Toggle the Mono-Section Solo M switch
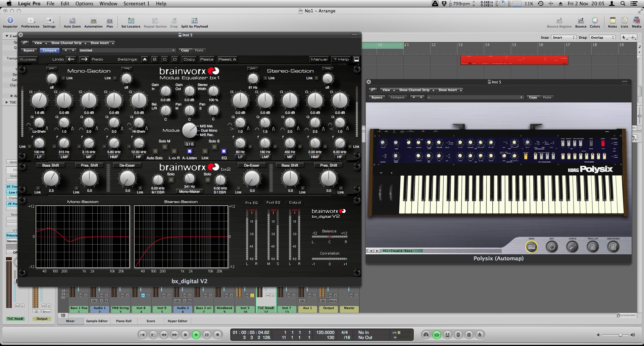Image resolution: width=644 pixels, height=346 pixels. pos(165,147)
